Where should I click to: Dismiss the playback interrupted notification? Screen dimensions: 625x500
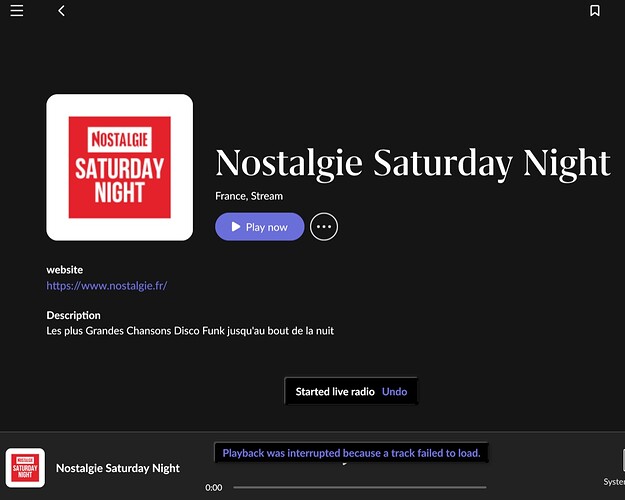pyautogui.click(x=351, y=453)
